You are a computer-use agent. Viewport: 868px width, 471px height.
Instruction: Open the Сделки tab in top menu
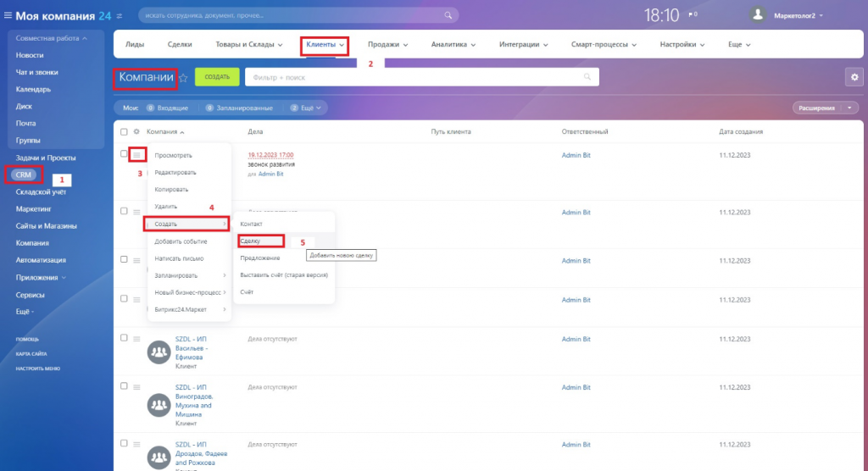click(180, 44)
